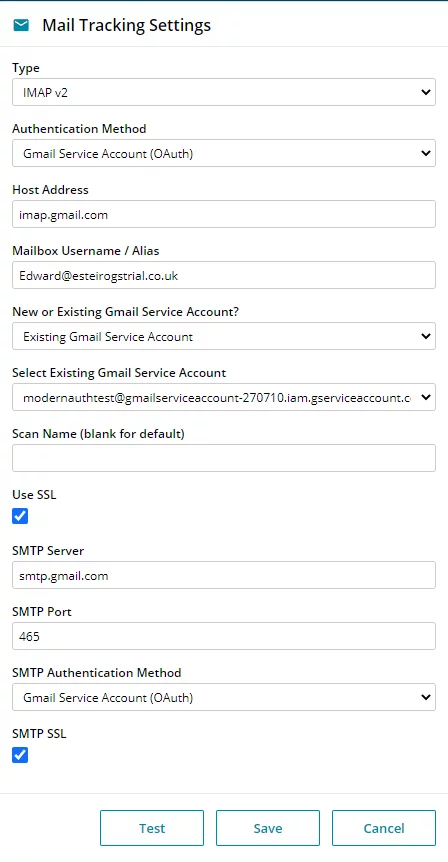Open the SMTP Authentication Method dropdown
Viewport: 448px width, 862px height.
[224, 698]
